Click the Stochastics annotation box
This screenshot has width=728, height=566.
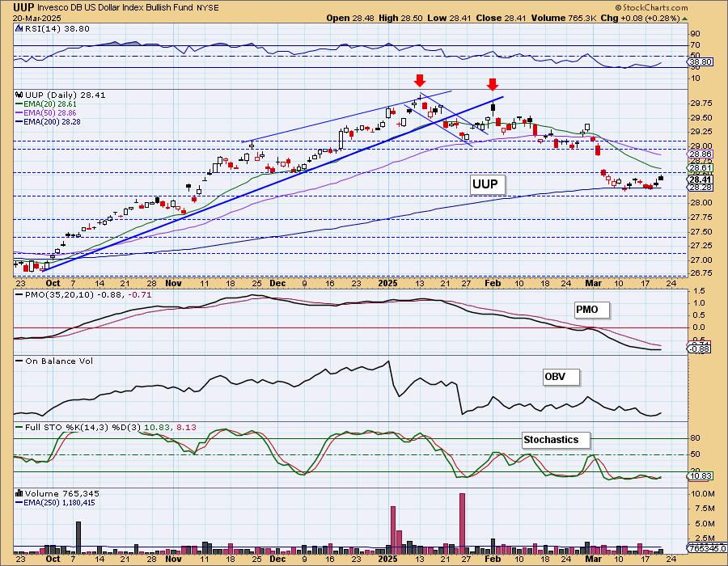click(555, 440)
